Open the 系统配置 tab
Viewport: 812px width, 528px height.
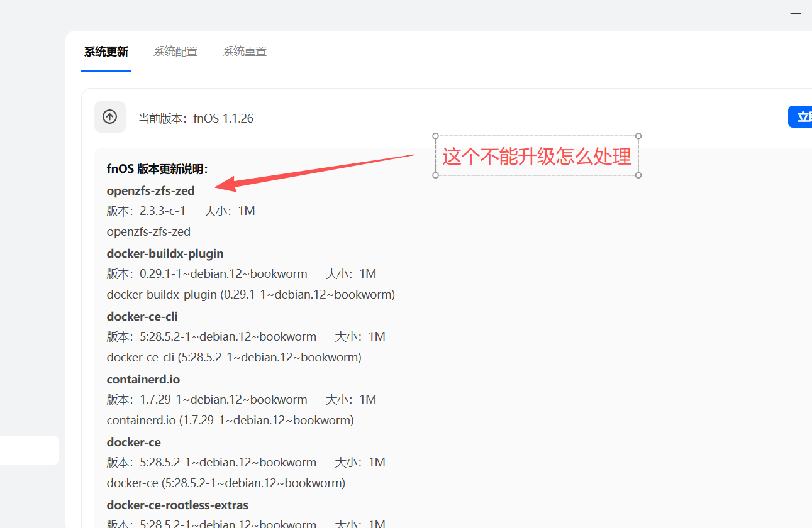[x=175, y=52]
